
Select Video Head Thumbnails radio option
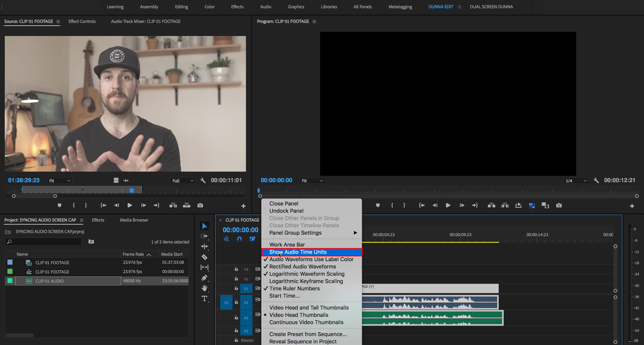pyautogui.click(x=299, y=315)
